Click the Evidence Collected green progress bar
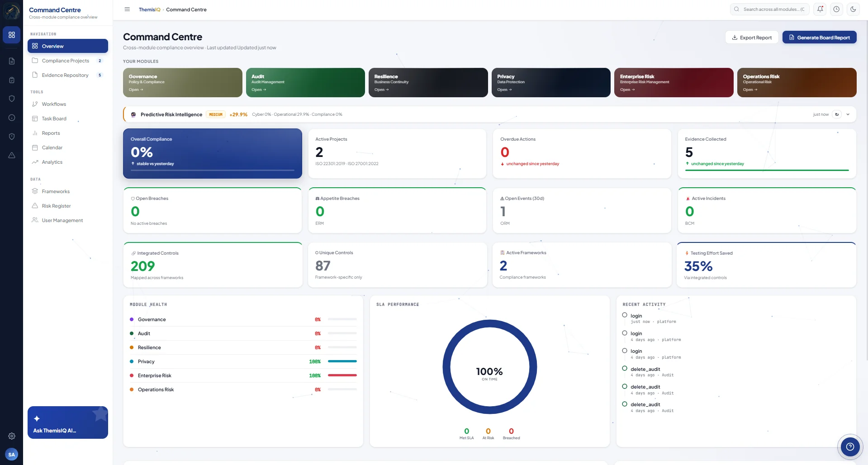The image size is (868, 465). click(767, 170)
